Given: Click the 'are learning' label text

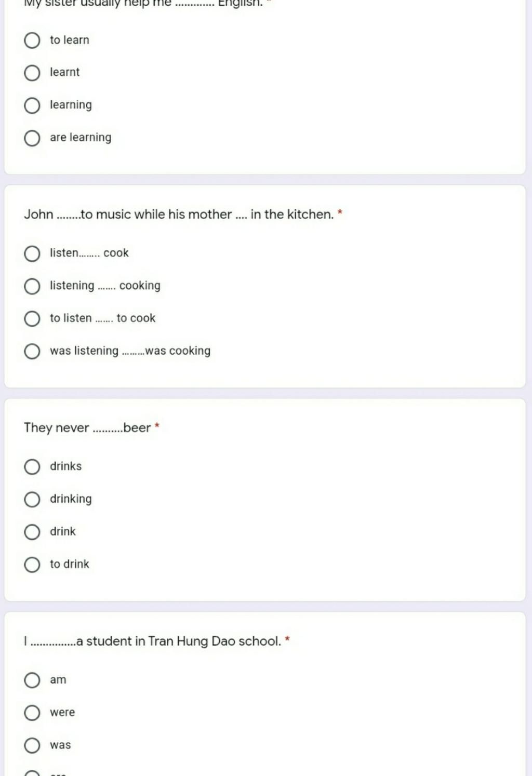Looking at the screenshot, I should [81, 138].
